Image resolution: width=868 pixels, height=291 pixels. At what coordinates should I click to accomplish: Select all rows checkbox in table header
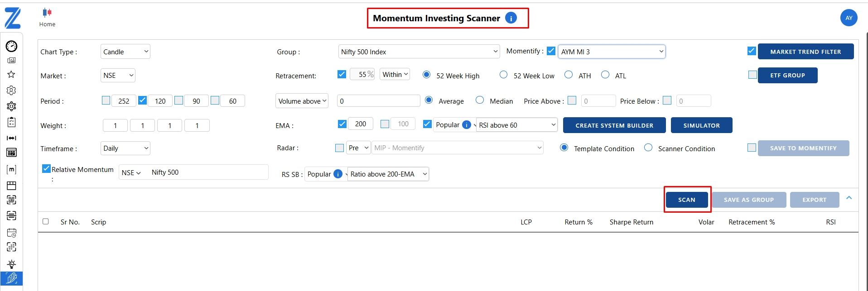point(45,221)
